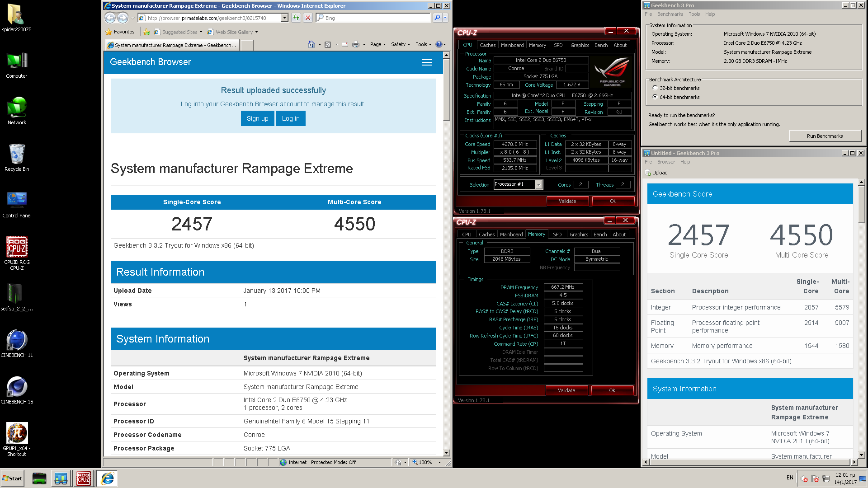Click the RSS feeds icon in IE

[x=328, y=44]
